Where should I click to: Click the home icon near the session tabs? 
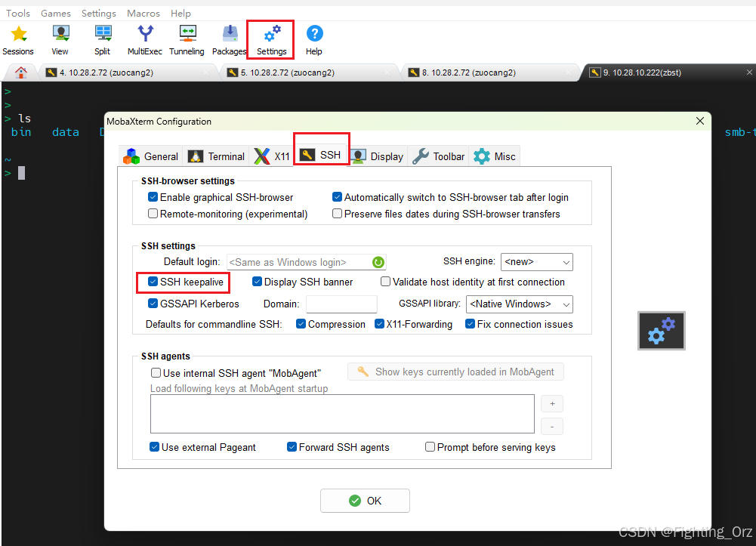click(x=20, y=72)
